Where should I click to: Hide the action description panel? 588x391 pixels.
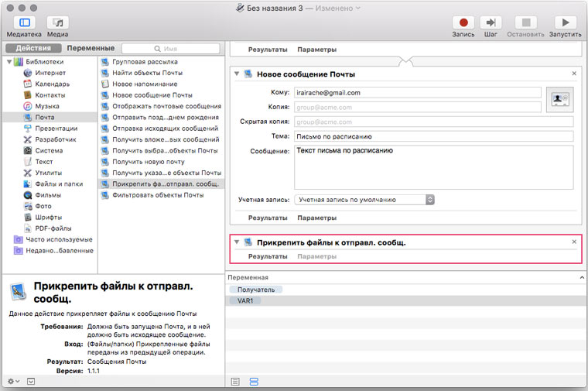point(31,381)
